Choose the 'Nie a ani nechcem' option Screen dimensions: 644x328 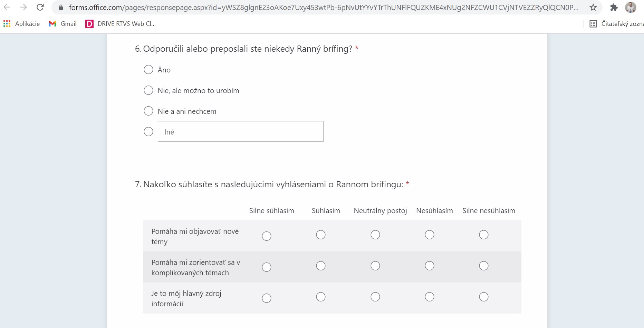point(148,111)
